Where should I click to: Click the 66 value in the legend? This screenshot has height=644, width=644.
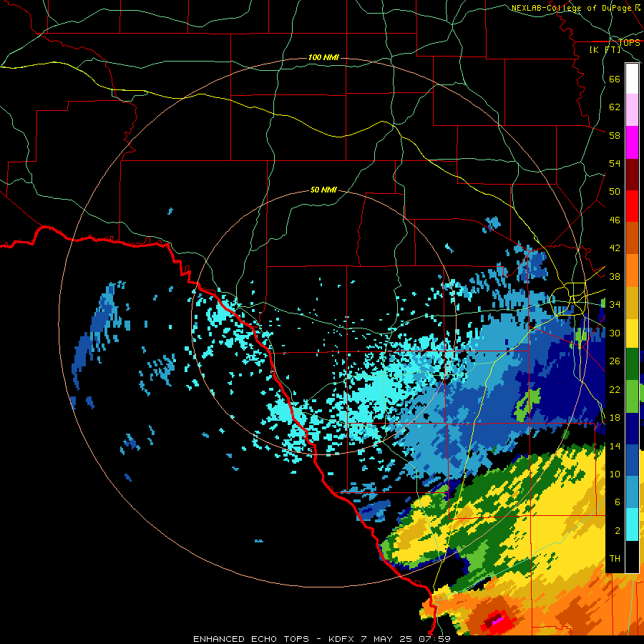tap(615, 79)
